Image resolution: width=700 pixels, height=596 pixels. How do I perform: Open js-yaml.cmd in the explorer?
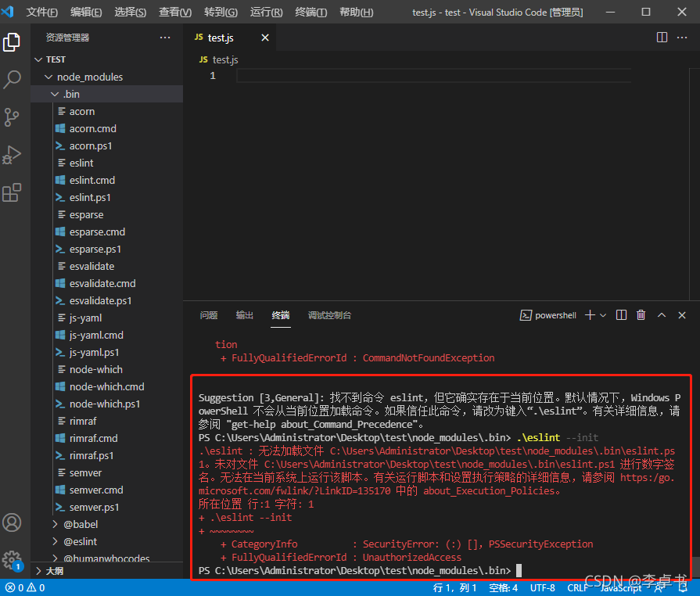(x=107, y=335)
